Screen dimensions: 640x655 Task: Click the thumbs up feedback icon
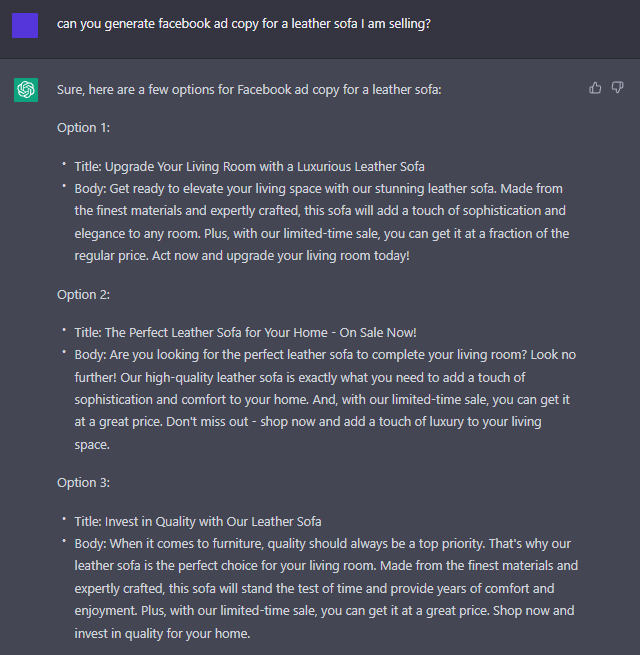point(595,88)
